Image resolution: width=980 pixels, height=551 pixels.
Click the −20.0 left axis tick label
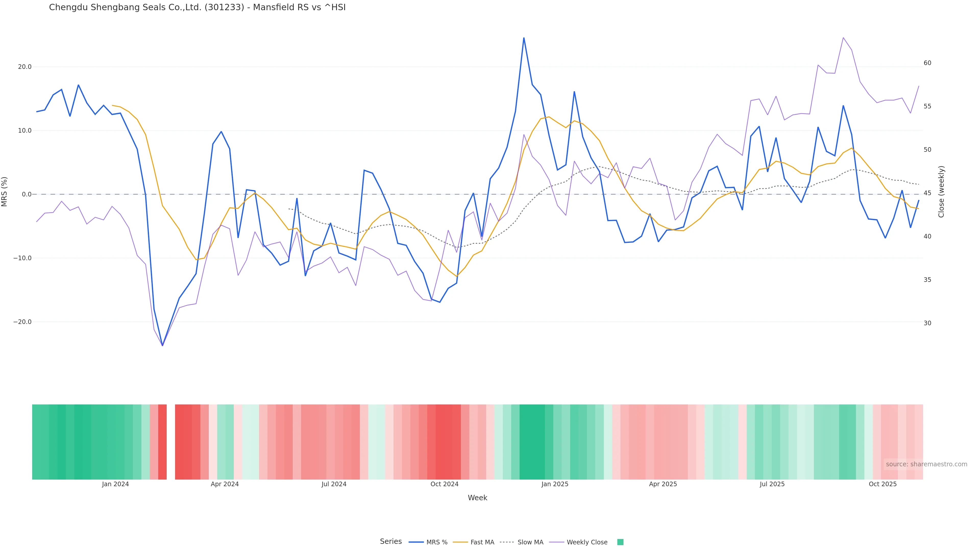pos(22,322)
